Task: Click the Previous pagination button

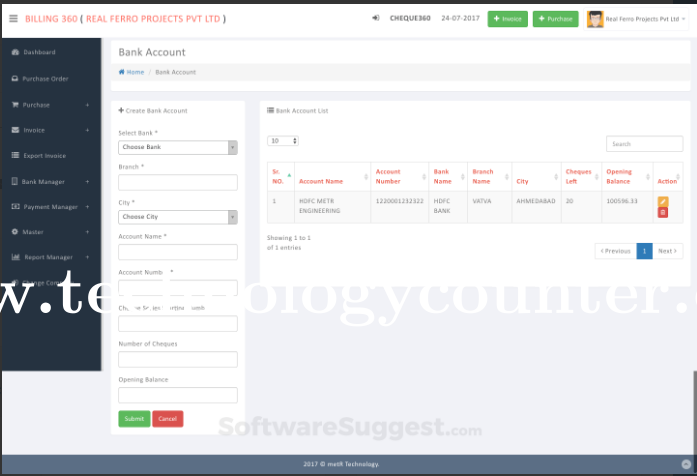Action: coord(616,251)
